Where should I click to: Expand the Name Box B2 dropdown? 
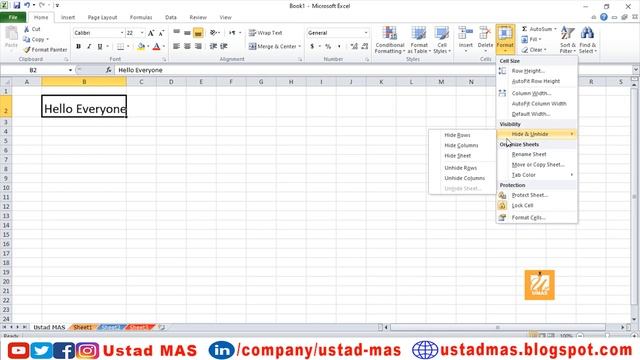coord(70,70)
